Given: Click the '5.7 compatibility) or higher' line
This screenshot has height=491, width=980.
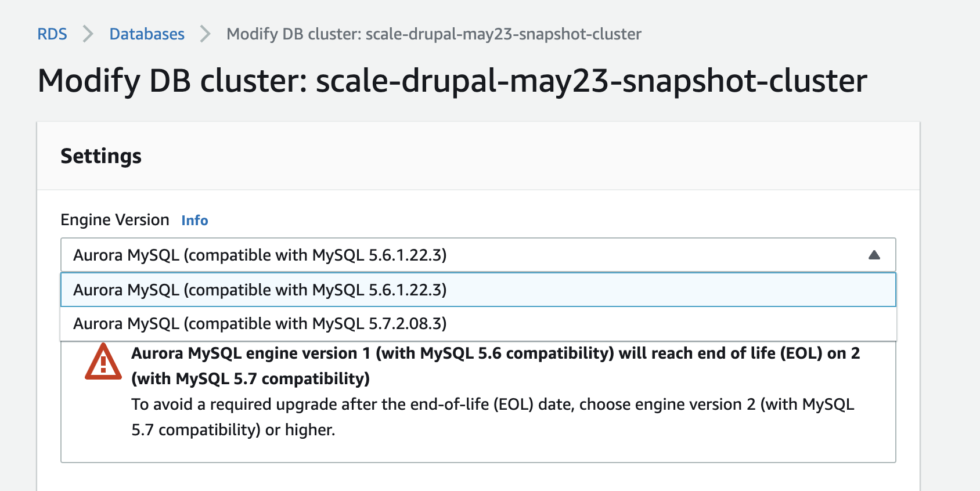Looking at the screenshot, I should 233,429.
